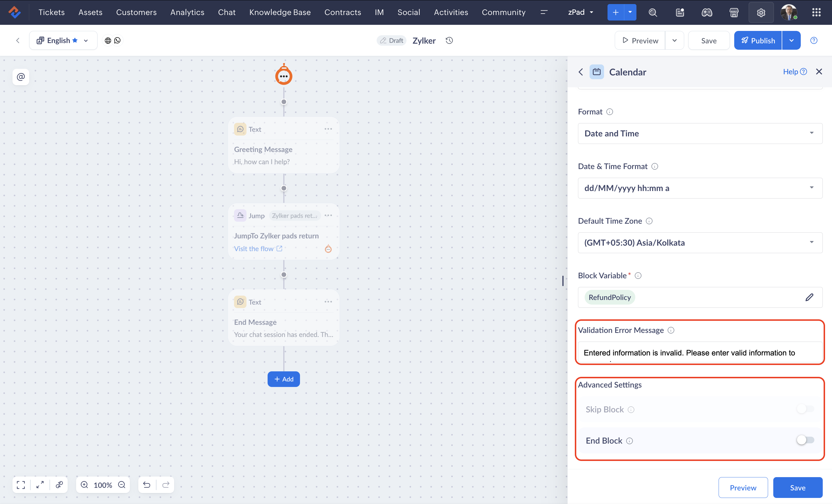Expand the English language selector
The image size is (832, 504).
pyautogui.click(x=63, y=40)
